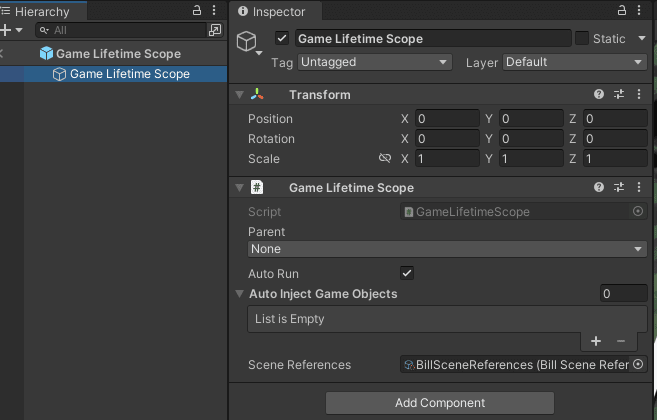
Task: Select root Game Lifetime Scope prefab row
Action: coord(114,54)
